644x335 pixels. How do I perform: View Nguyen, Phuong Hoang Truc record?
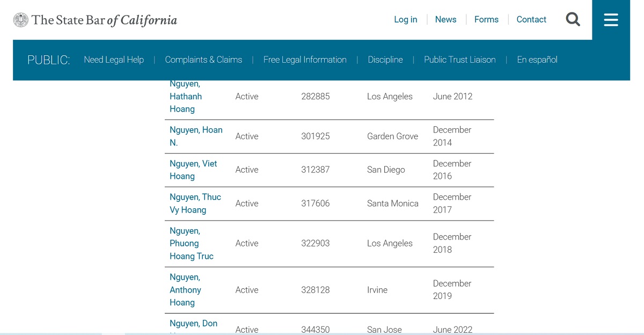(191, 243)
